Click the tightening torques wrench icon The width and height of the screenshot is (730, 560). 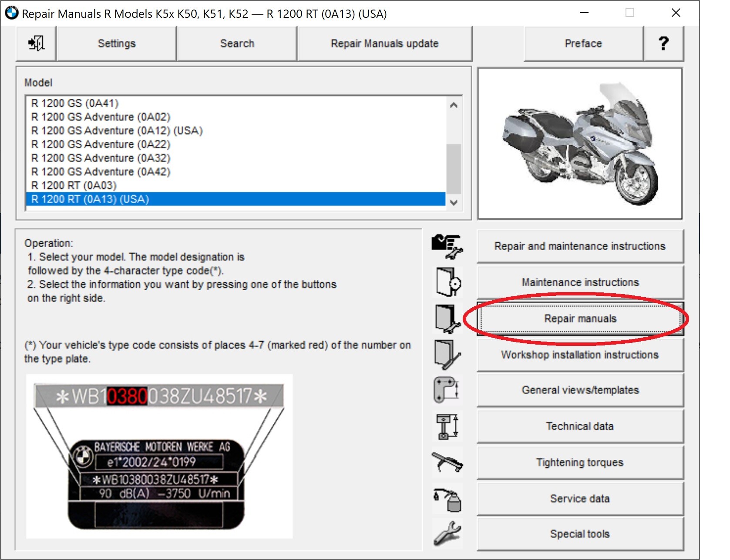tap(447, 462)
